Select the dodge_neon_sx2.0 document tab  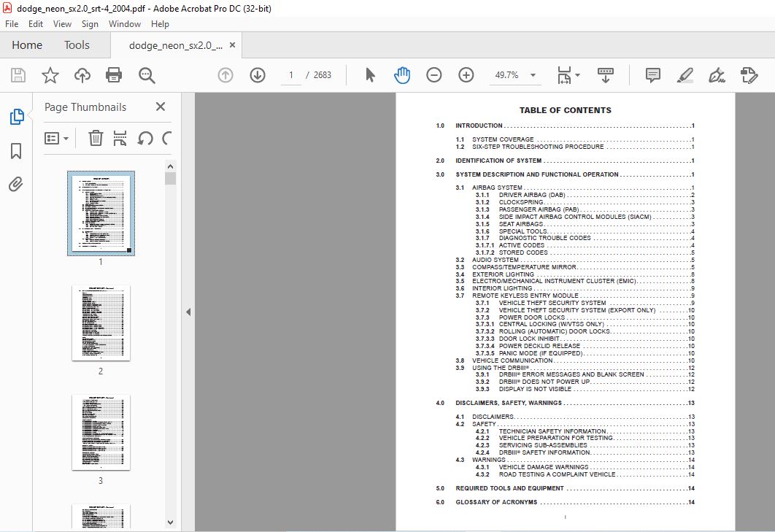point(175,45)
